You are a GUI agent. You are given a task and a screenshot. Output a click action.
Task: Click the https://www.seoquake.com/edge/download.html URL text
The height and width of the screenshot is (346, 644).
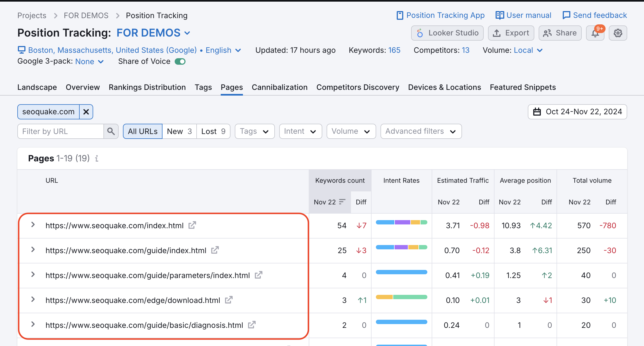(133, 300)
